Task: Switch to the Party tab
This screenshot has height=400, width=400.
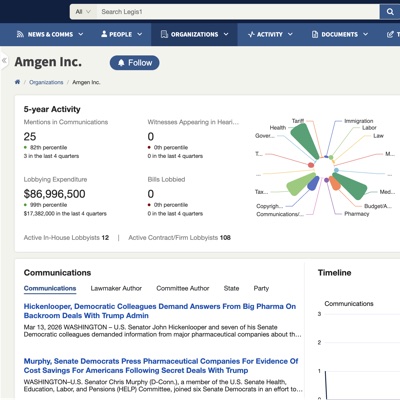Action: click(261, 288)
